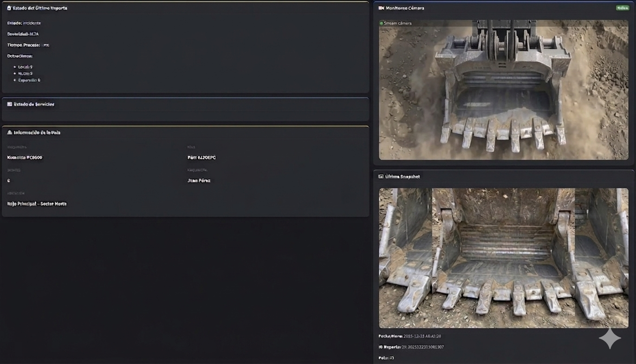Click the Juan Pérez operator name
The image size is (636, 364).
[x=199, y=181]
